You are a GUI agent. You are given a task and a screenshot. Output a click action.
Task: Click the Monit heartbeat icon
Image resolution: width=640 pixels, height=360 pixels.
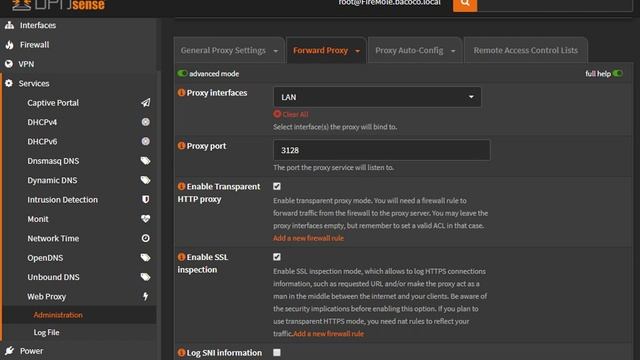(x=146, y=219)
